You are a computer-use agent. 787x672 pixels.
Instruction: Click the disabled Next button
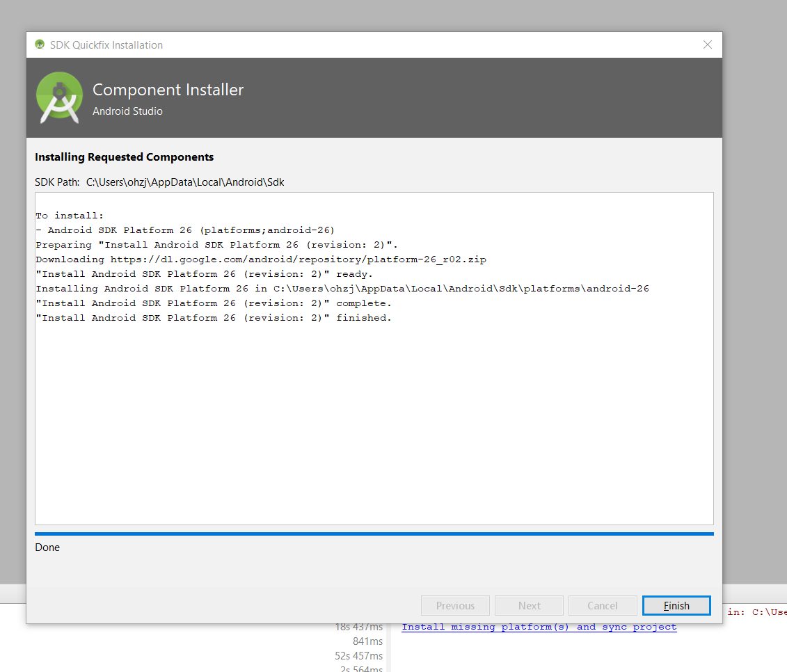[x=529, y=605]
